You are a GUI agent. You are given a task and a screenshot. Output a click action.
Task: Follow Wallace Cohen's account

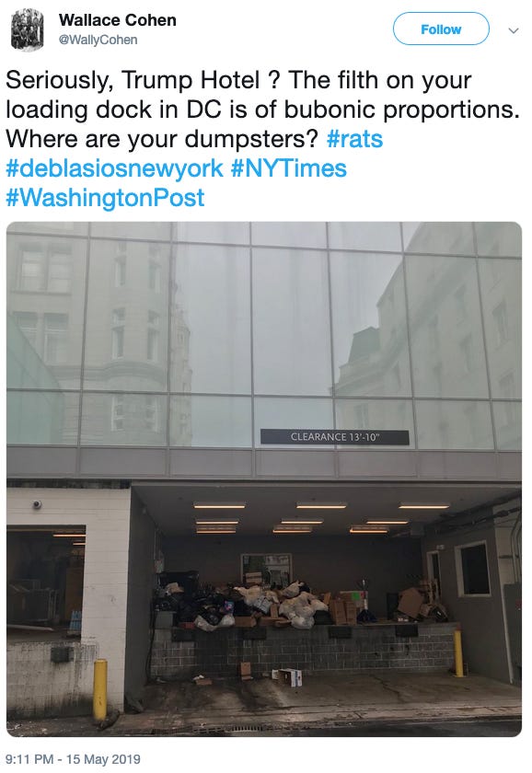(x=441, y=29)
